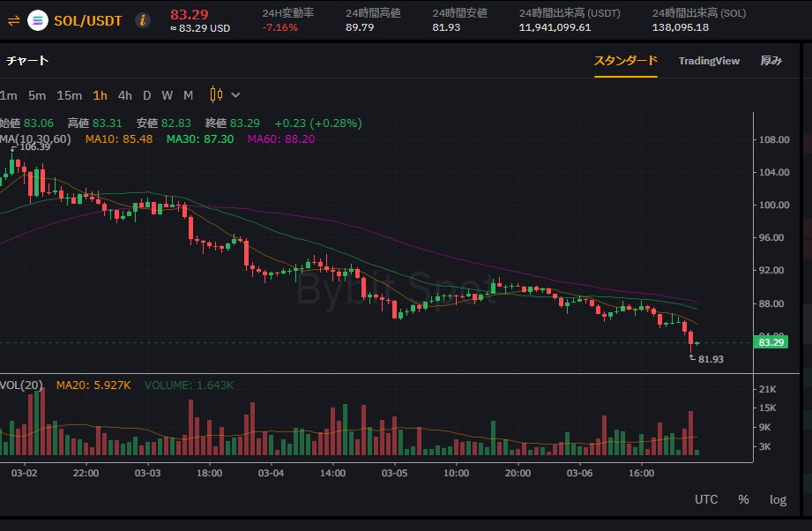Image resolution: width=812 pixels, height=531 pixels.
Task: Switch to the 厚み depth tab
Action: 771,61
